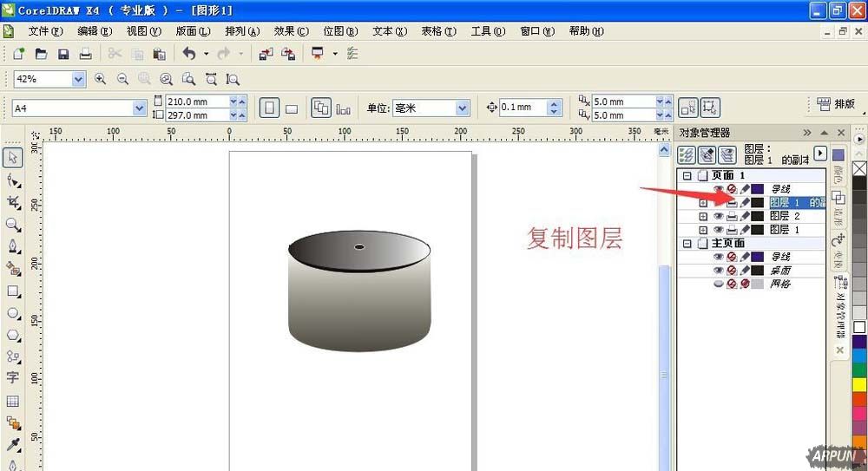The image size is (868, 471).
Task: Open the zoom level 42% dropdown
Action: [79, 79]
